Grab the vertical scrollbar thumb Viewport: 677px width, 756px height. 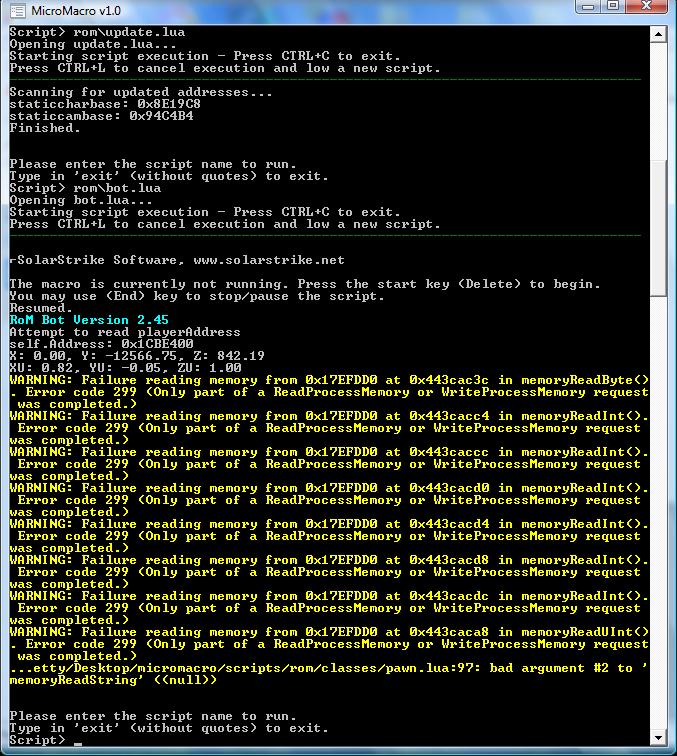pyautogui.click(x=658, y=228)
